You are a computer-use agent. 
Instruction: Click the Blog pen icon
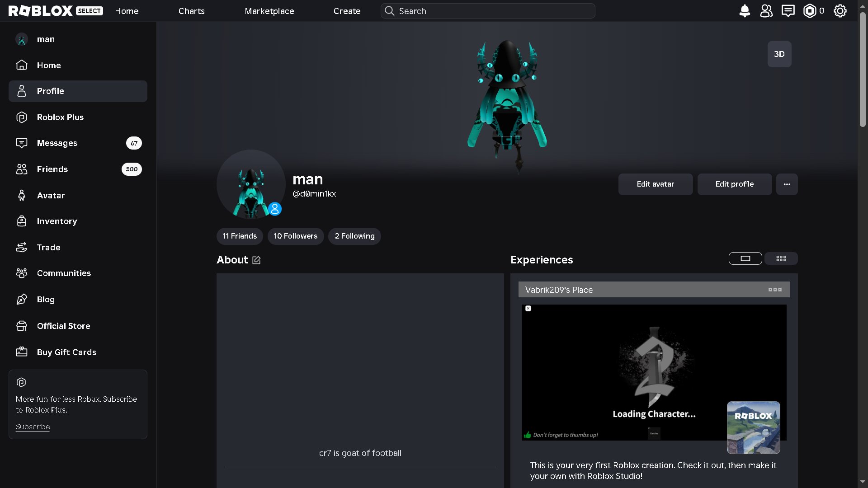22,300
